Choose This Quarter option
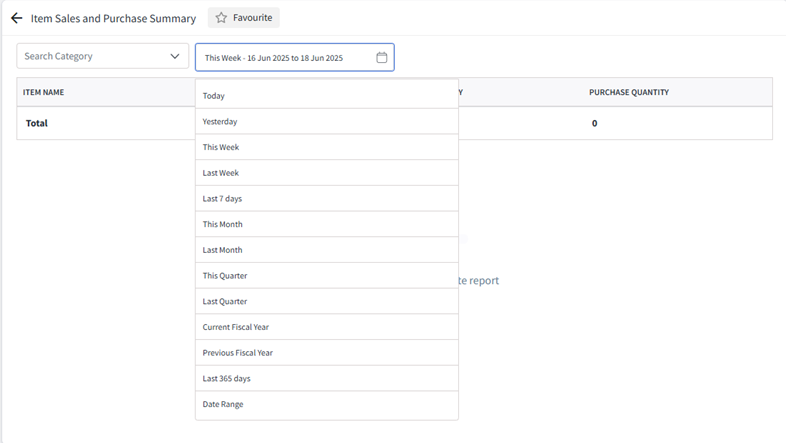786x443 pixels. [x=327, y=276]
